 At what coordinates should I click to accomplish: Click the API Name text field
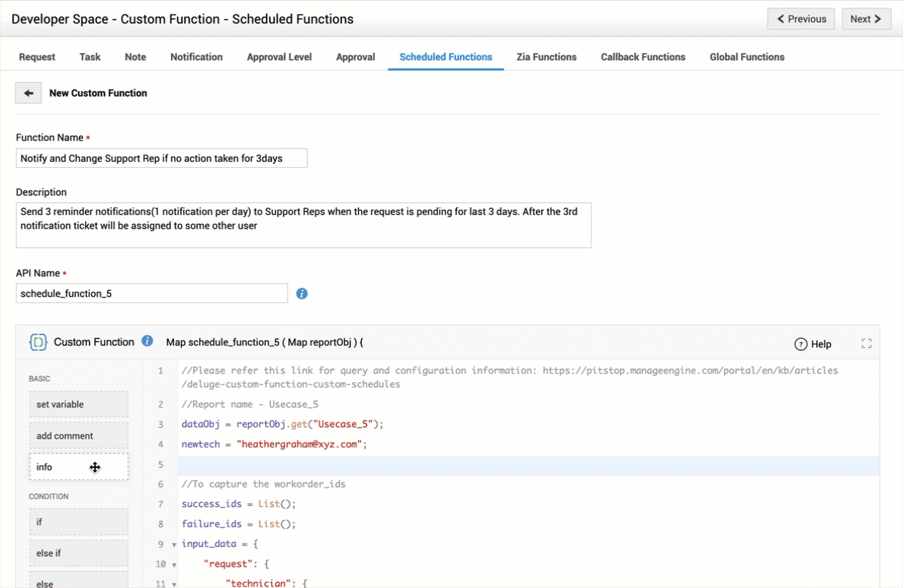pos(151,293)
